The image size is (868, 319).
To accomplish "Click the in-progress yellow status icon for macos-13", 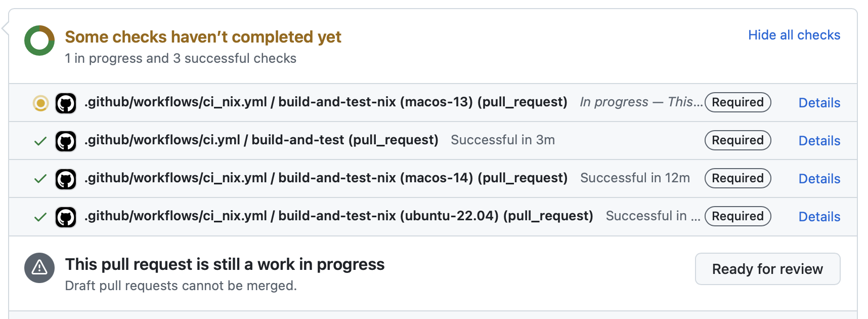I will click(40, 103).
